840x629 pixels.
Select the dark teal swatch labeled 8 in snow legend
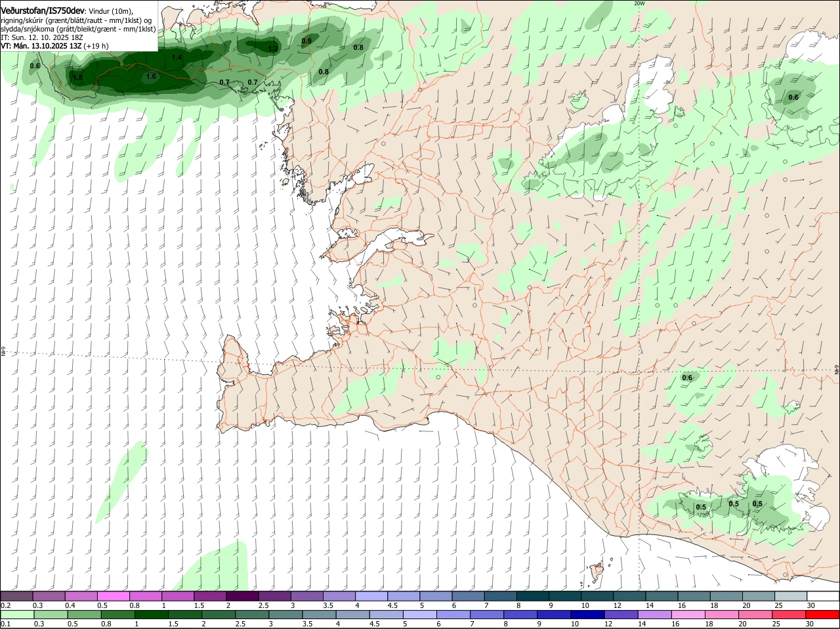(532, 596)
